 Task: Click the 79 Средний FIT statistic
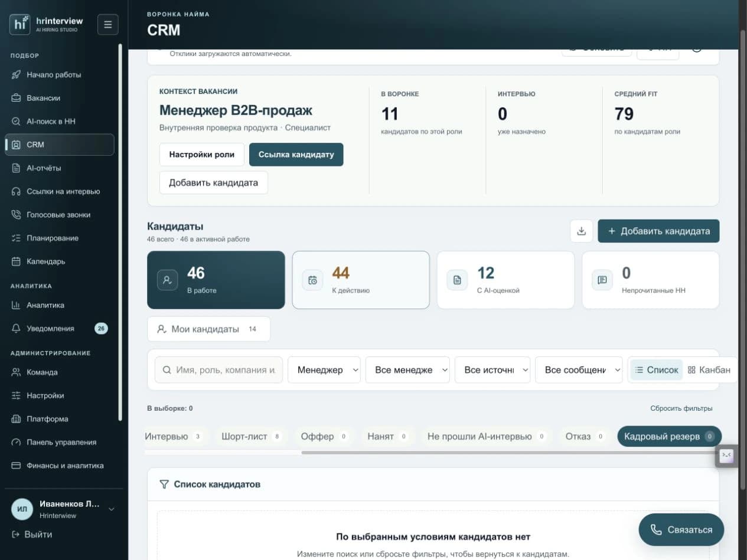[x=624, y=113]
